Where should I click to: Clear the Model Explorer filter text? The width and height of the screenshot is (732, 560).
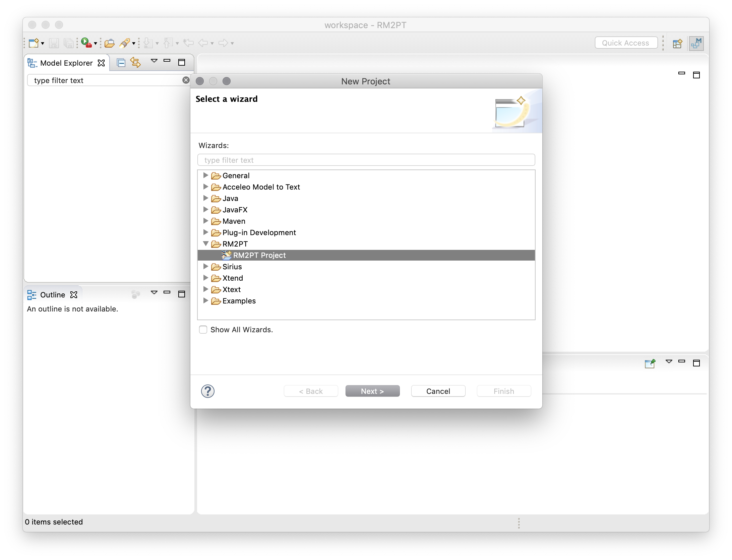click(186, 80)
